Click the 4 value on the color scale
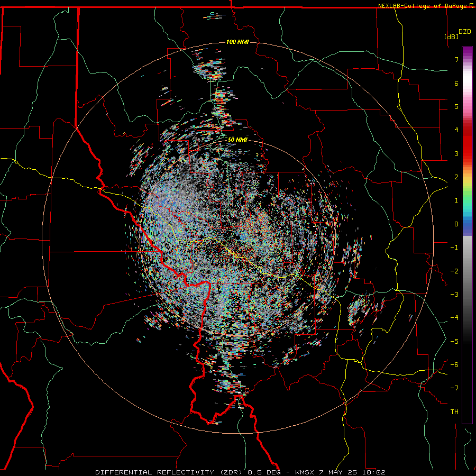The height and width of the screenshot is (476, 476). pos(456,130)
